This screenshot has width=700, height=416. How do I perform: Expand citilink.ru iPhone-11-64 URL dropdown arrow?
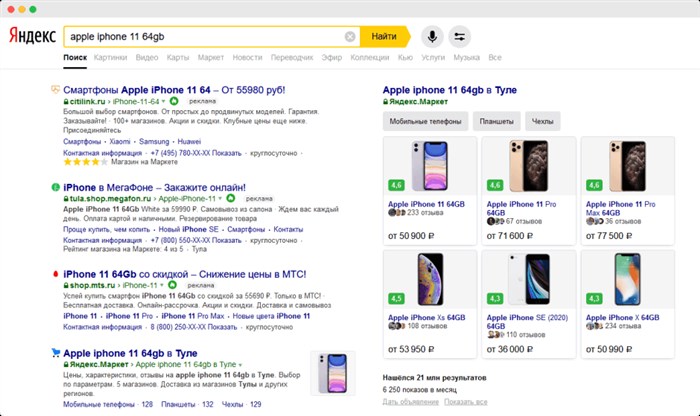tap(163, 101)
